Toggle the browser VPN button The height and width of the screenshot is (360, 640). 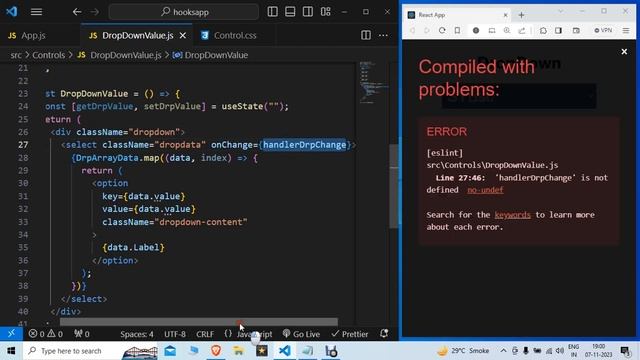tap(603, 31)
